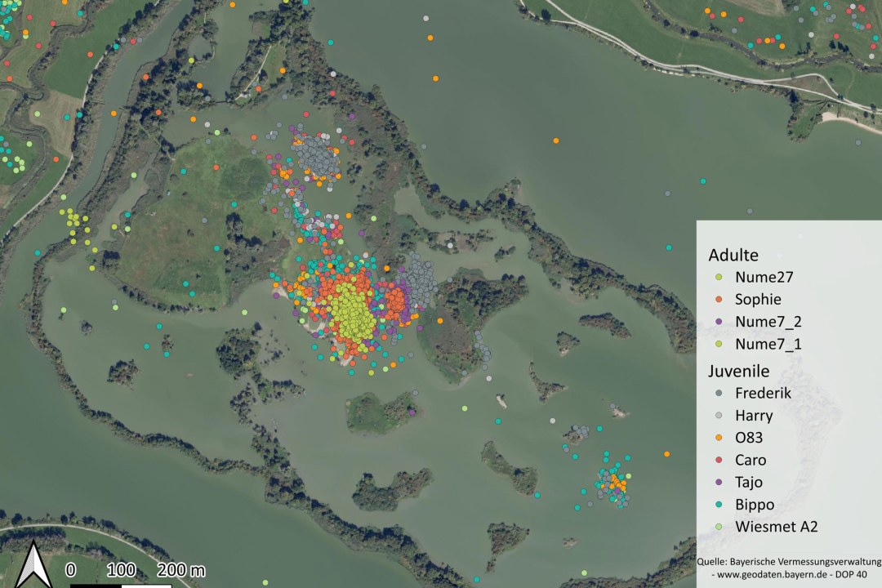The width and height of the screenshot is (882, 588).
Task: Select the Juvenile section header
Action: [x=741, y=371]
